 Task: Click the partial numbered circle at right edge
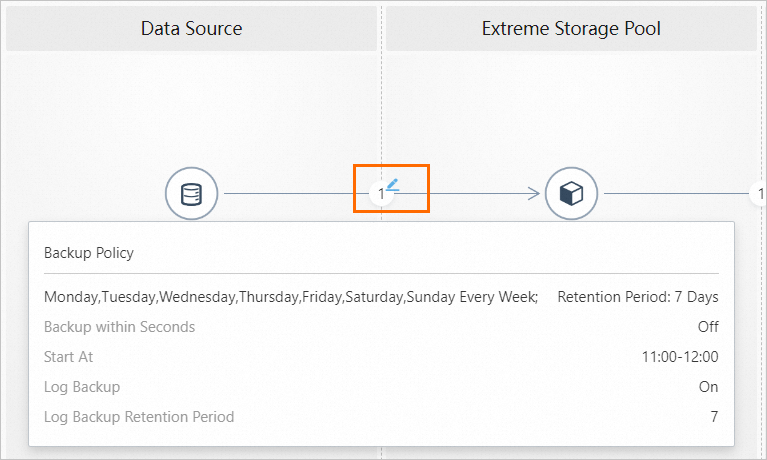(x=759, y=194)
